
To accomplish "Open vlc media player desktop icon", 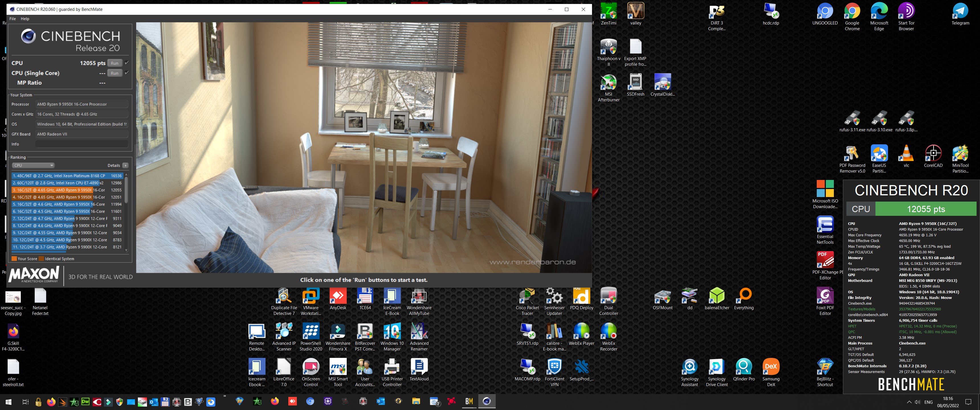I will point(906,156).
